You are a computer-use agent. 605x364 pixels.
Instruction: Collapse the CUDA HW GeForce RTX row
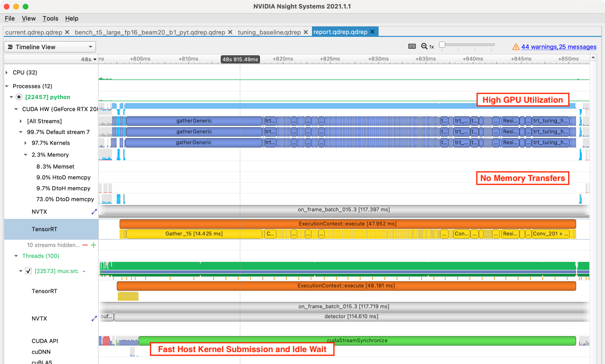tap(16, 109)
